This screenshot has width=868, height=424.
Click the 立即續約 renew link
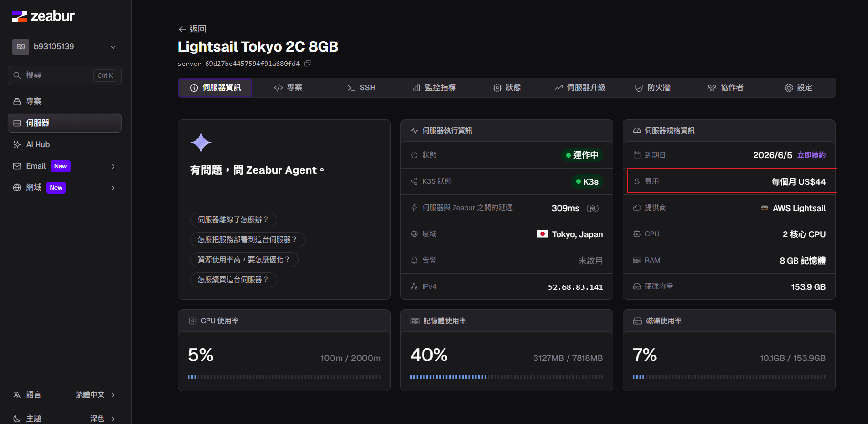(x=811, y=155)
